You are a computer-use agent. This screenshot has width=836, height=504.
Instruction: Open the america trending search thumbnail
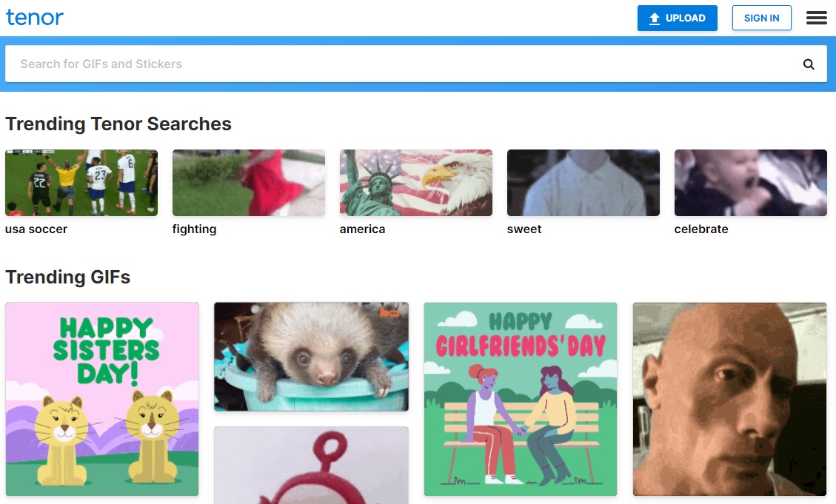pyautogui.click(x=416, y=183)
